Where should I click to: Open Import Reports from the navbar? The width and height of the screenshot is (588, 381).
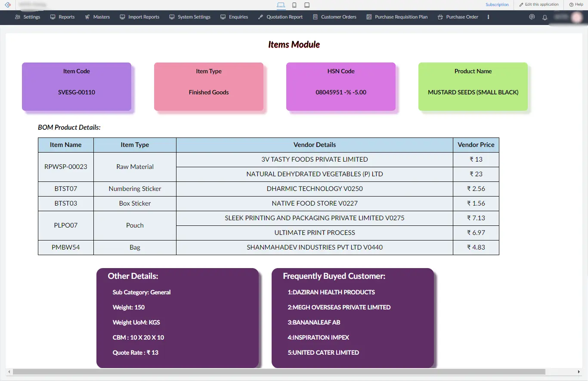coord(122,17)
